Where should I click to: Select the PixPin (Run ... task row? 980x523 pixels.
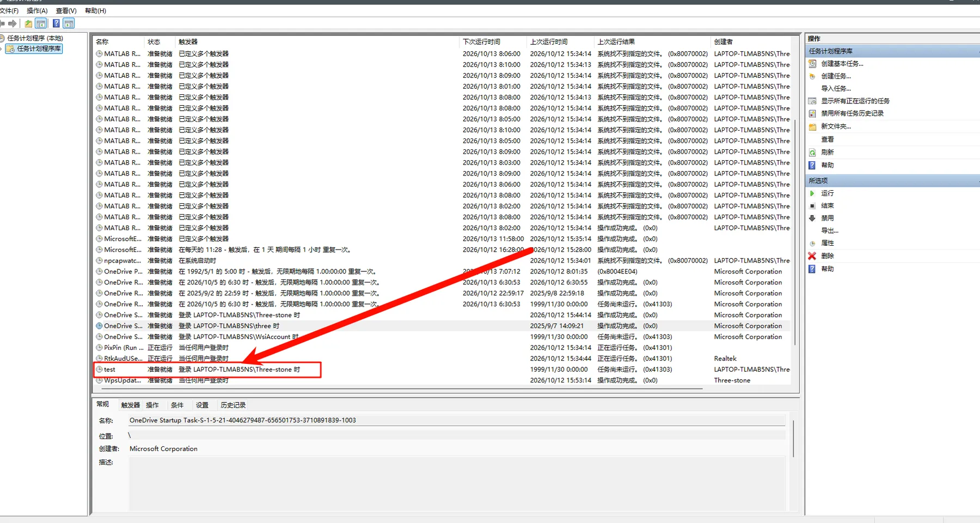[x=442, y=348]
